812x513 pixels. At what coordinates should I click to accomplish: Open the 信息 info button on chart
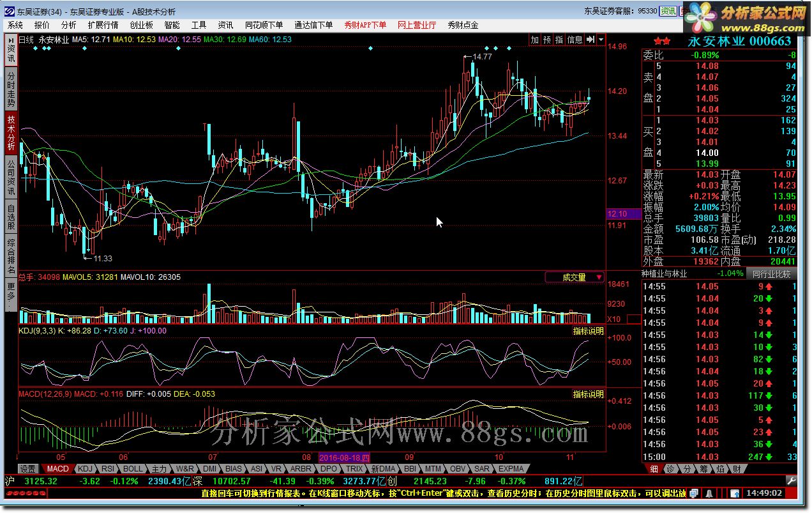pos(575,40)
